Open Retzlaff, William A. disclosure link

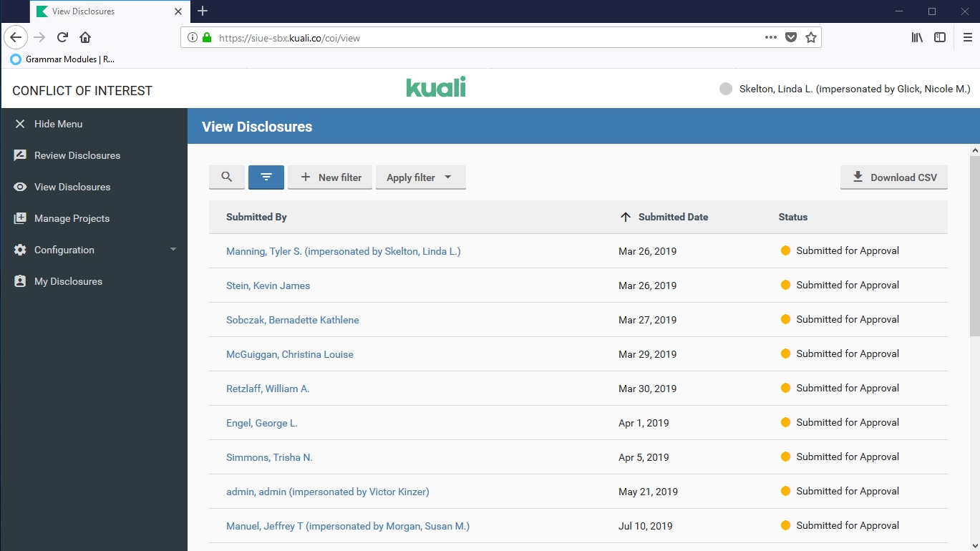coord(268,389)
